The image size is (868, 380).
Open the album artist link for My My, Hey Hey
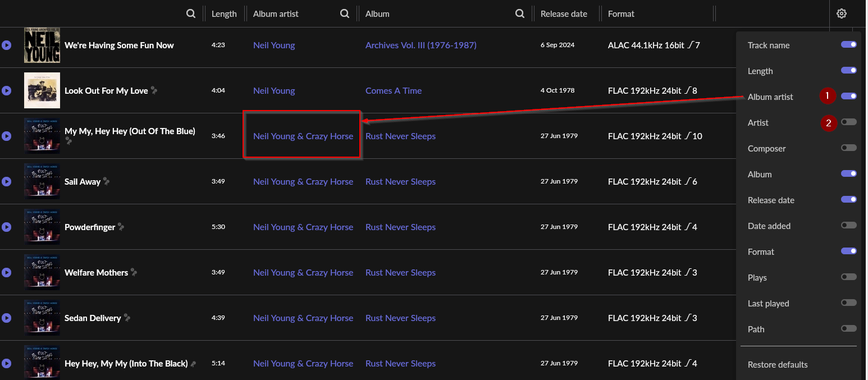[303, 136]
